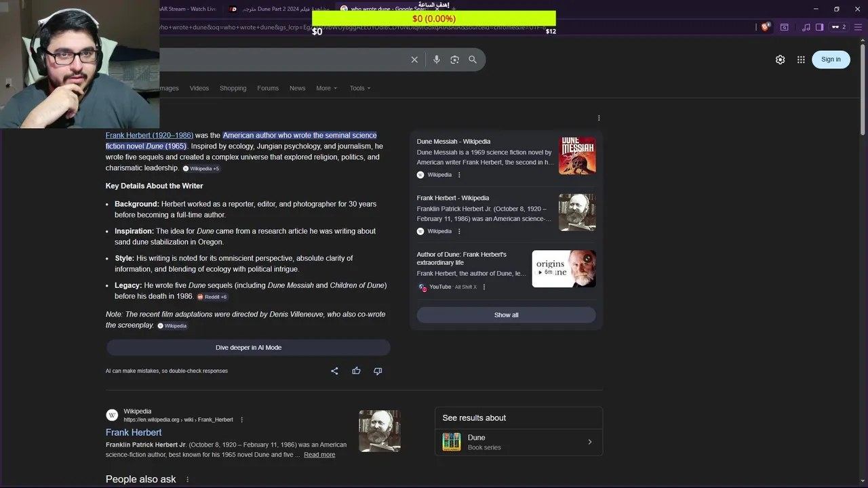Start voice search with the microphone icon

(437, 60)
